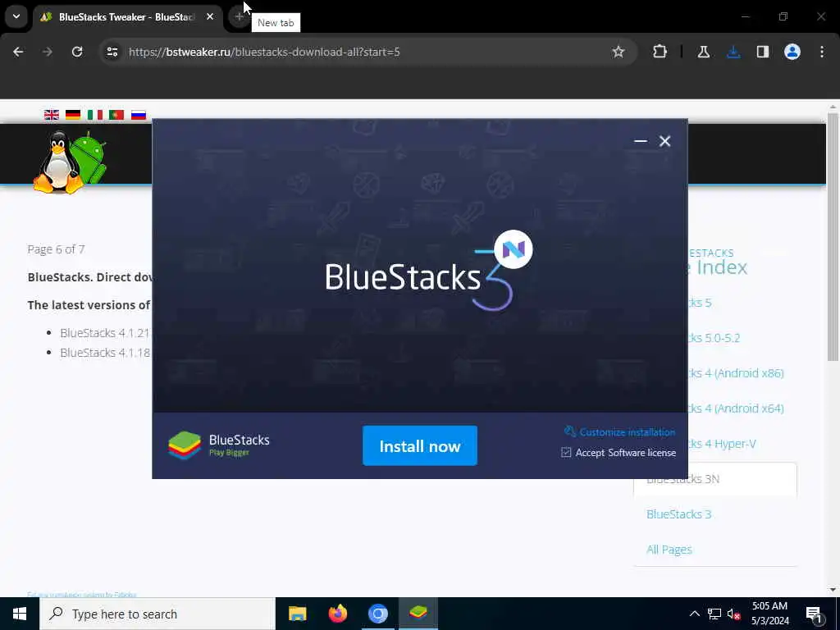This screenshot has width=840, height=630.
Task: Open Windows Start menu
Action: (x=20, y=614)
